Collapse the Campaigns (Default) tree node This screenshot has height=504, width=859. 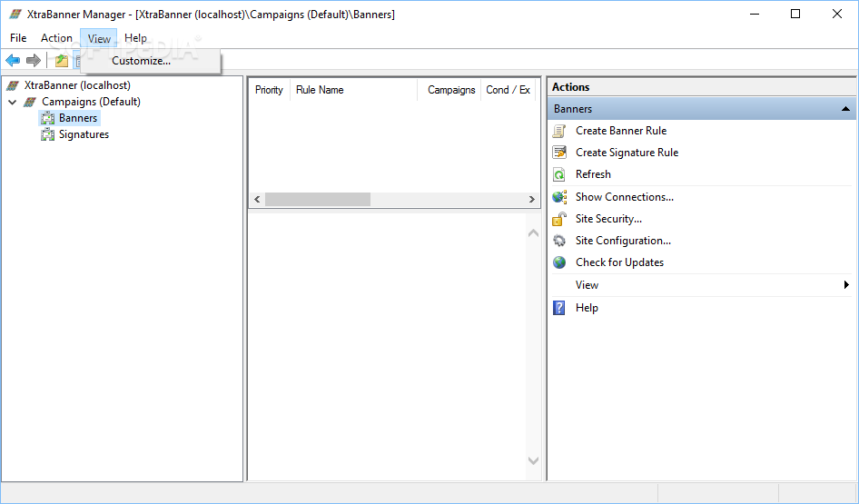pos(12,102)
